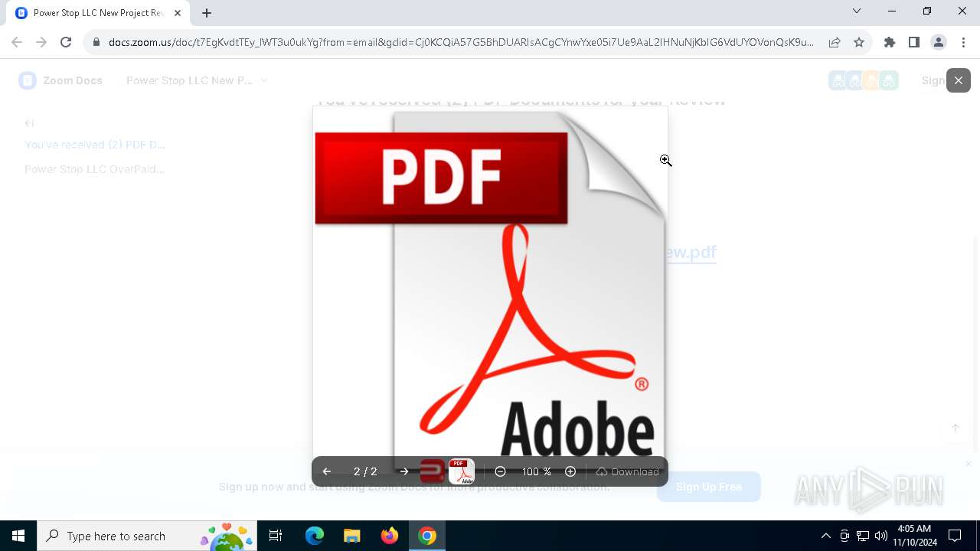Click the Power Stop LLC New P... document title
This screenshot has width=980, height=551.
pyautogui.click(x=189, y=80)
